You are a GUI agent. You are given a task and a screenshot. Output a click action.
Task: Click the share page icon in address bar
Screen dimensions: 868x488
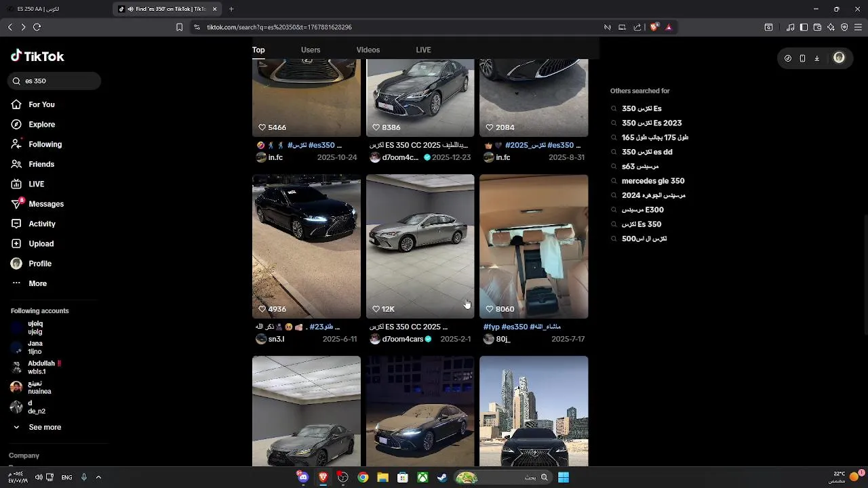637,27
